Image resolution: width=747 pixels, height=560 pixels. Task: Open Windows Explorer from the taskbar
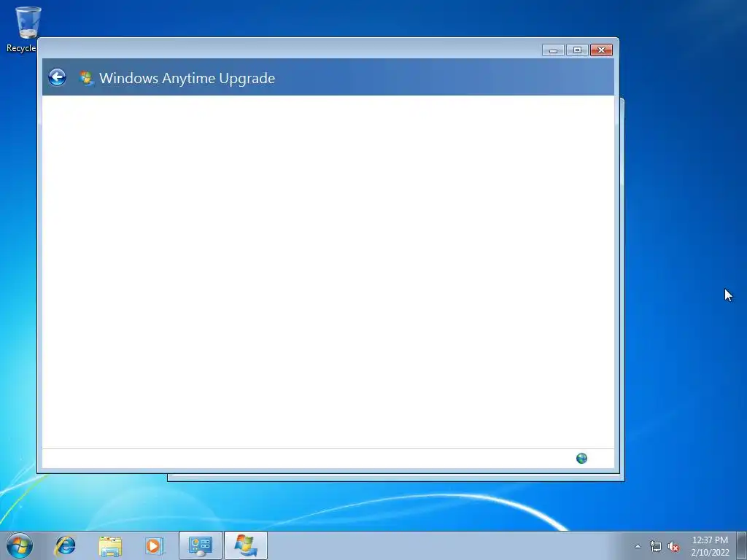click(110, 545)
